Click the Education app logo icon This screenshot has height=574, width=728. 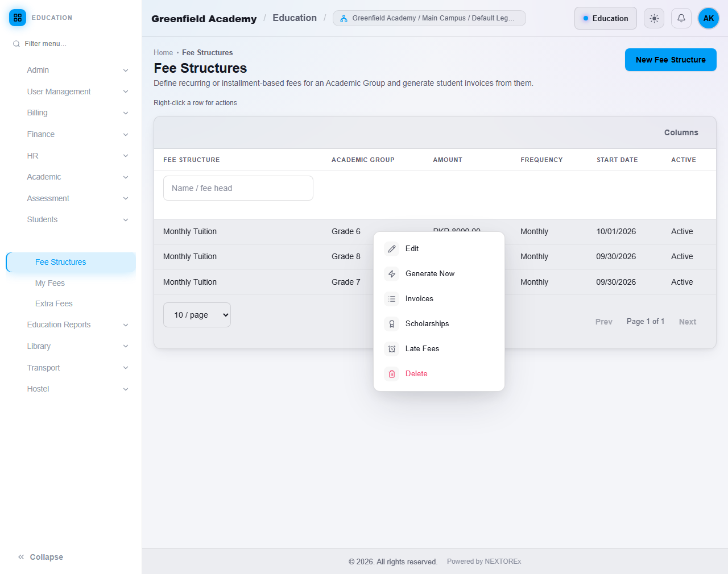[x=18, y=18]
